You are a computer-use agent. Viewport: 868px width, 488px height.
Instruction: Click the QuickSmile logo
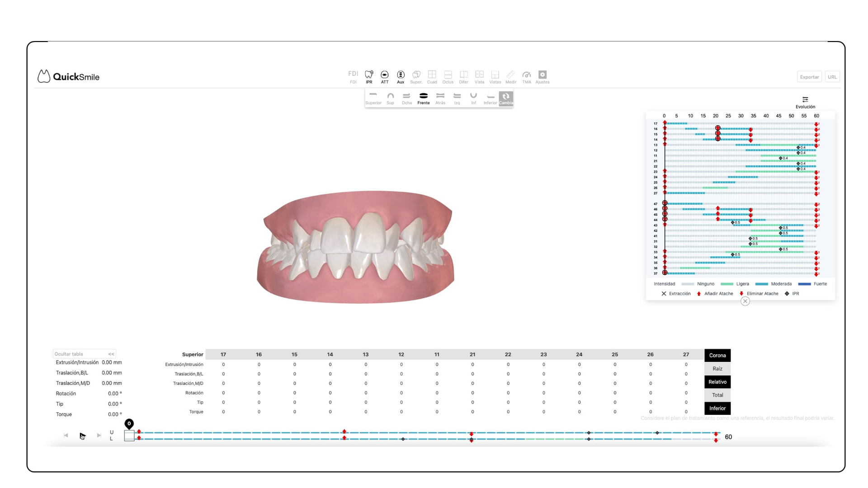[x=68, y=76]
